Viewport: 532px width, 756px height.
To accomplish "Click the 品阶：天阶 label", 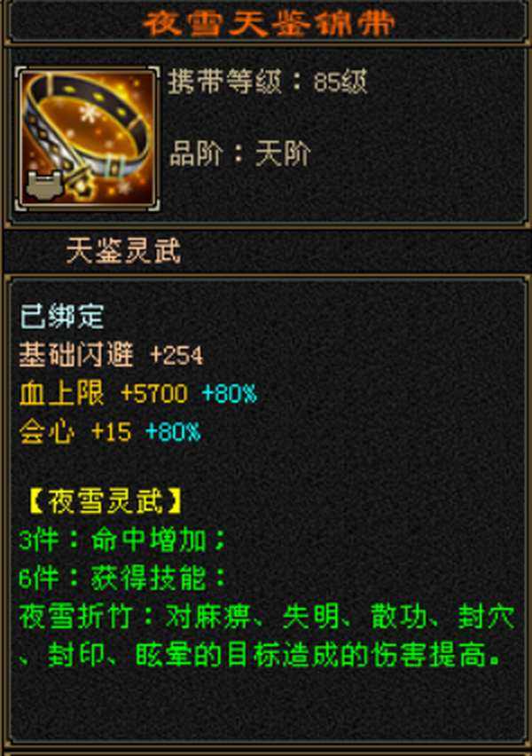I will 240,154.
